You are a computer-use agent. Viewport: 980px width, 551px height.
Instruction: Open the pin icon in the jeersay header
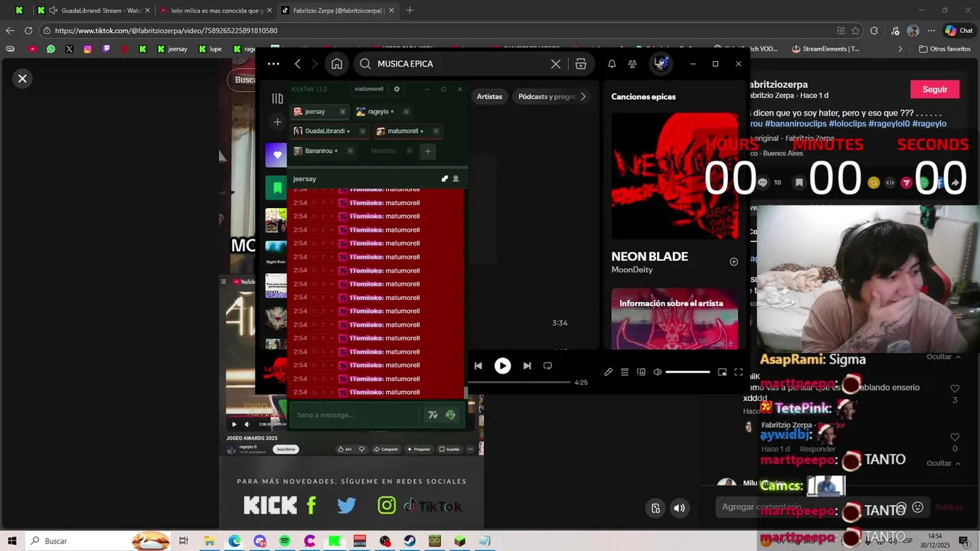445,179
